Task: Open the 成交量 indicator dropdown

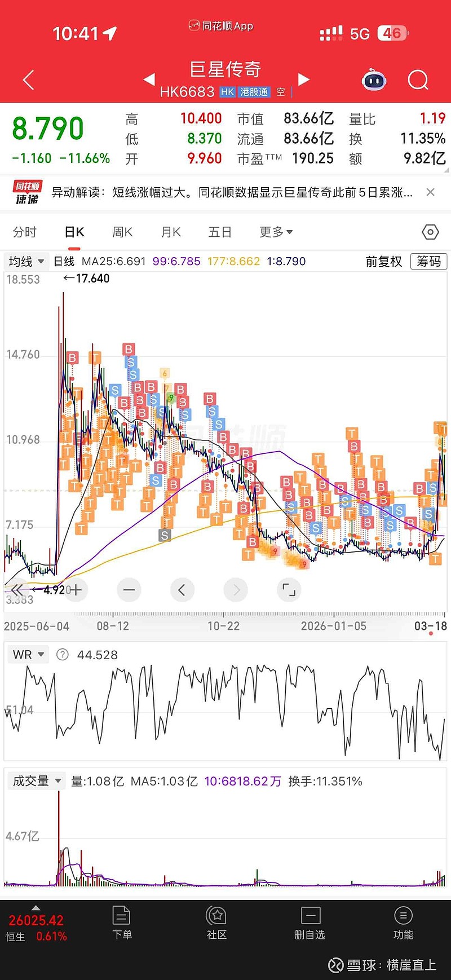Action: coord(37,781)
